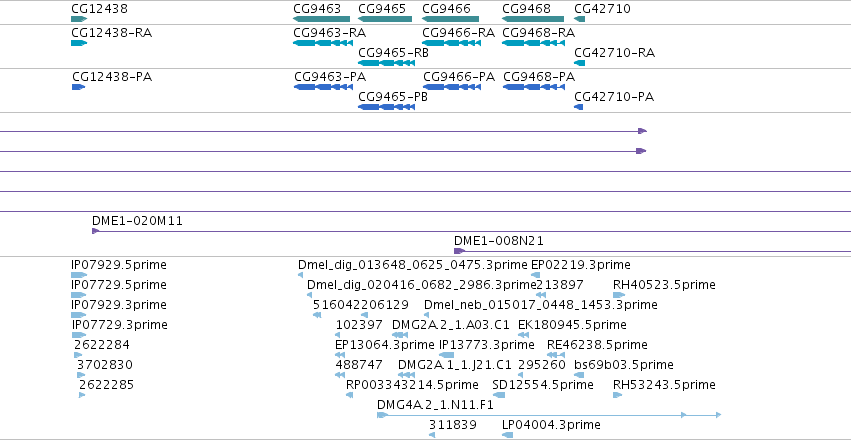Click the CG42710 gene glyph
Image resolution: width=851 pixels, height=440 pixels.
pos(580,19)
